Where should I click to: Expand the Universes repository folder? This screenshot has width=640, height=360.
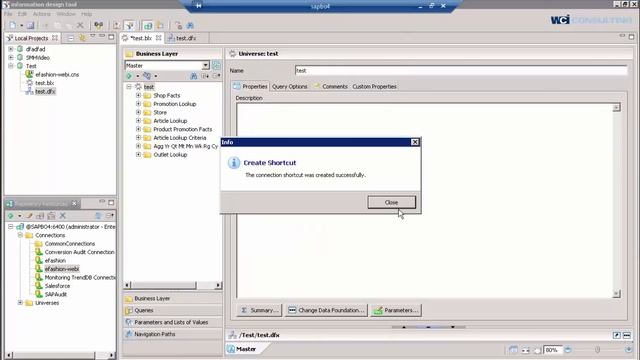[20, 303]
